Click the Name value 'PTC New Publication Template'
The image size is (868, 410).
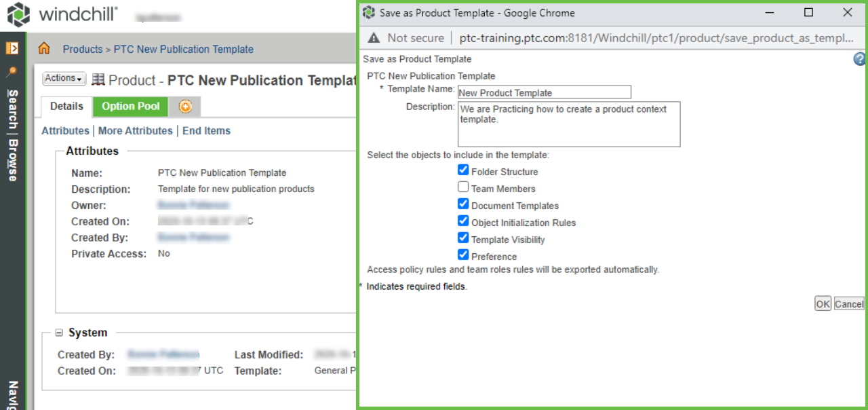222,173
